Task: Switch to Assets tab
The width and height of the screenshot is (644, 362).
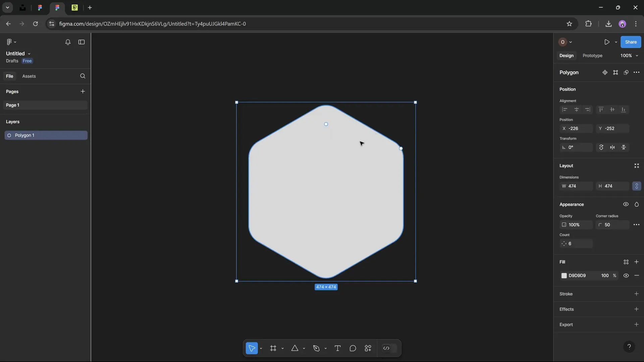Action: click(29, 76)
